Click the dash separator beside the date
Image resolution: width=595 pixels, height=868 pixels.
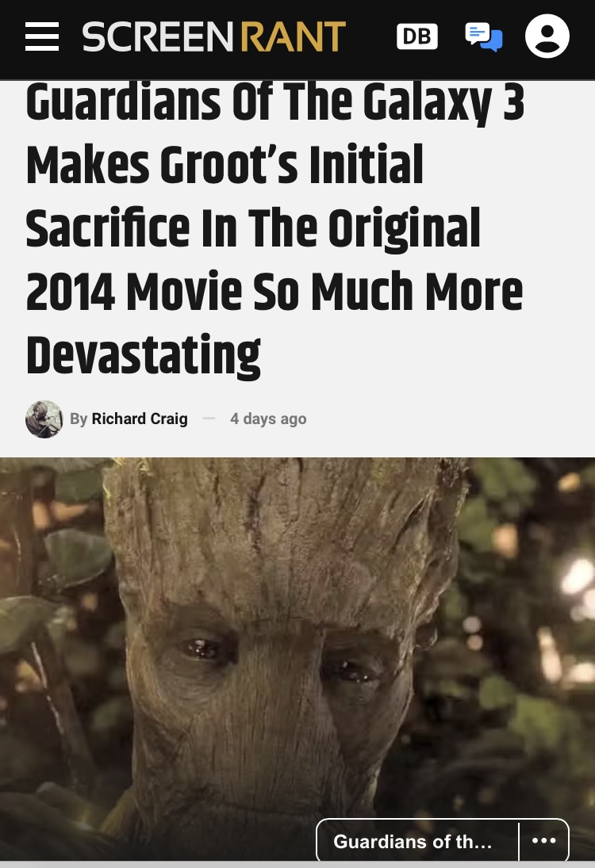[209, 419]
